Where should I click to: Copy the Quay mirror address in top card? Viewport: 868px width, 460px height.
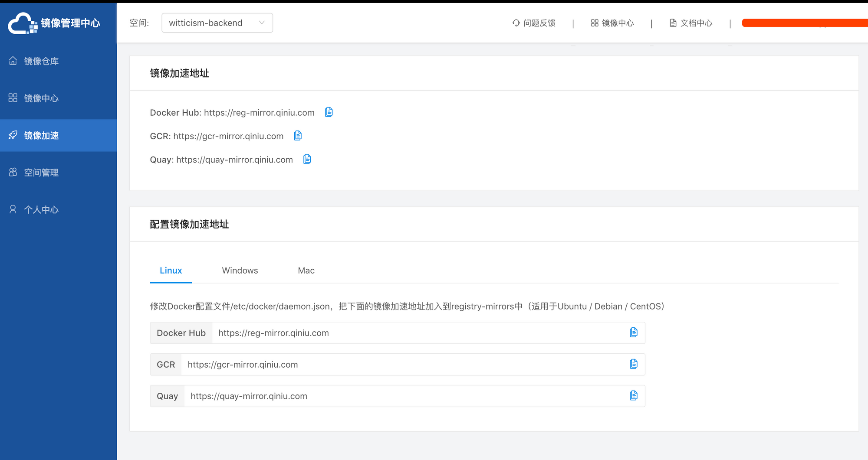(x=307, y=159)
